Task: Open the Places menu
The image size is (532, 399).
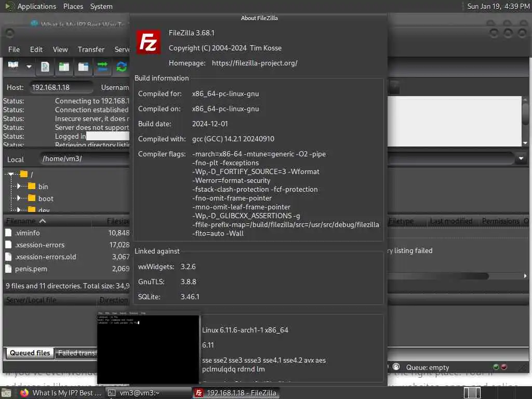Action: click(73, 6)
